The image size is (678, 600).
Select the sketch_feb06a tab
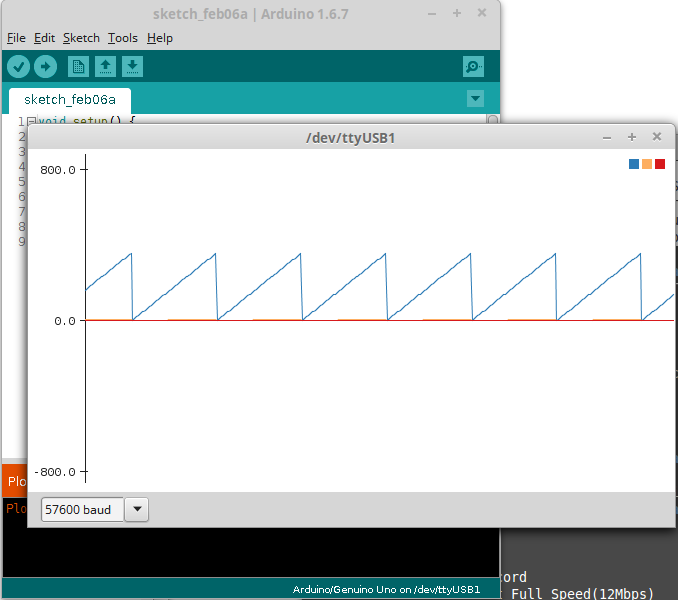(x=70, y=100)
